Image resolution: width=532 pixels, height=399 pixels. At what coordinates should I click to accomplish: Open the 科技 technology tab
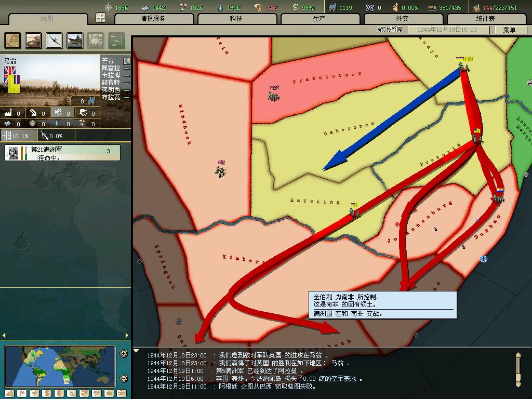tap(236, 19)
